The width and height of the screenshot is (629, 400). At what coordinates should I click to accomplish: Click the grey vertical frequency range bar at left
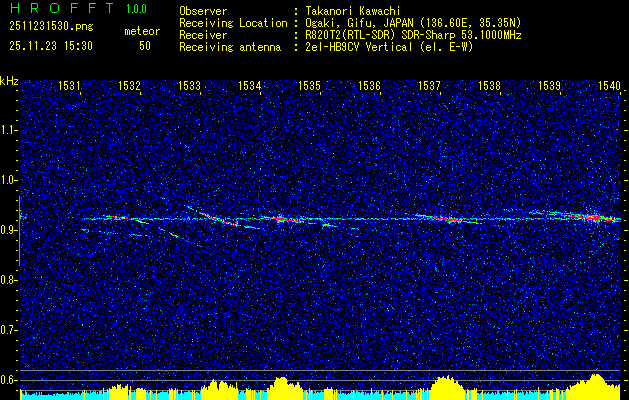pos(20,231)
